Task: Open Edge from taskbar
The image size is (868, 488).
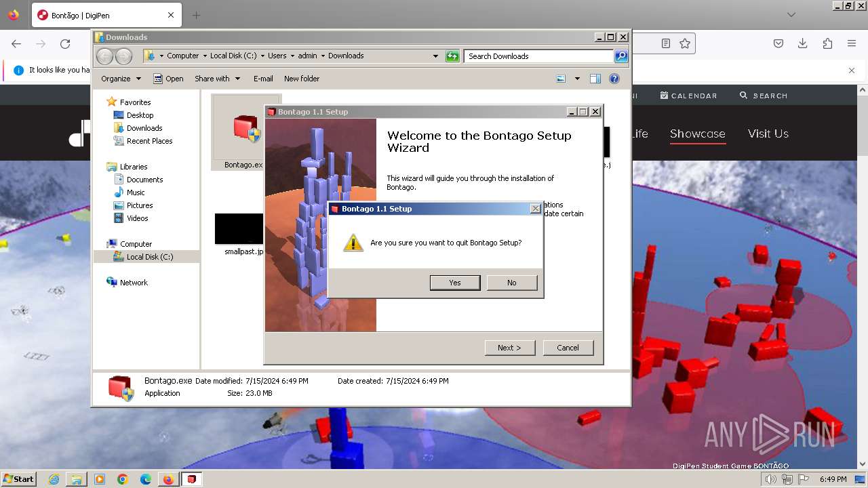Action: click(x=145, y=479)
